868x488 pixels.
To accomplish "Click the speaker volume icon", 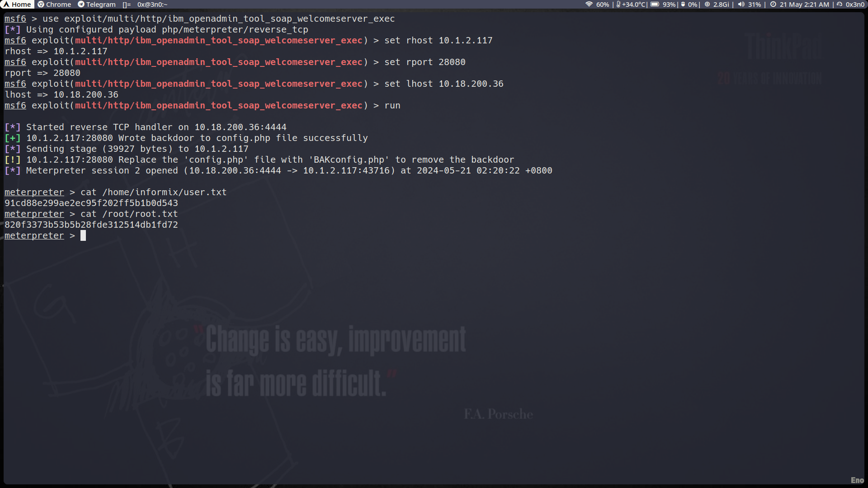I will (x=741, y=5).
